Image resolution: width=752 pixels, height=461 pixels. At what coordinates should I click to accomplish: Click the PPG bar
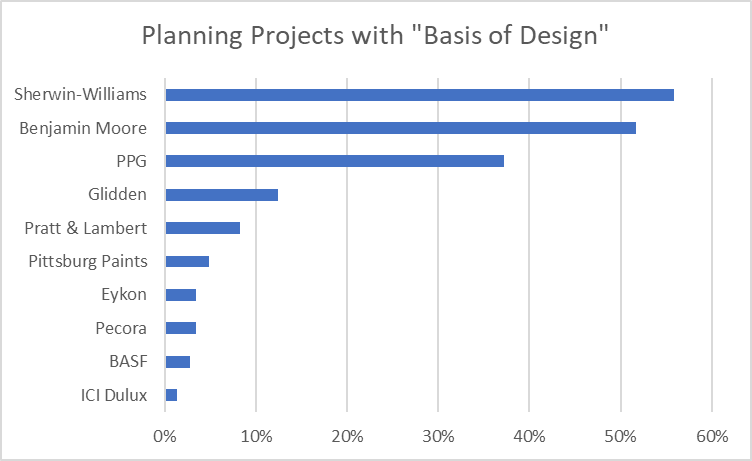tap(334, 161)
